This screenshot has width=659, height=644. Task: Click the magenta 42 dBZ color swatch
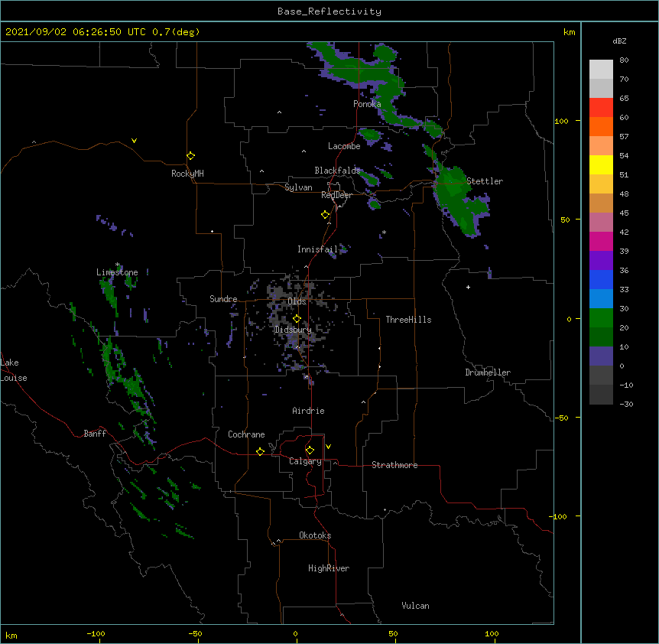tap(601, 241)
